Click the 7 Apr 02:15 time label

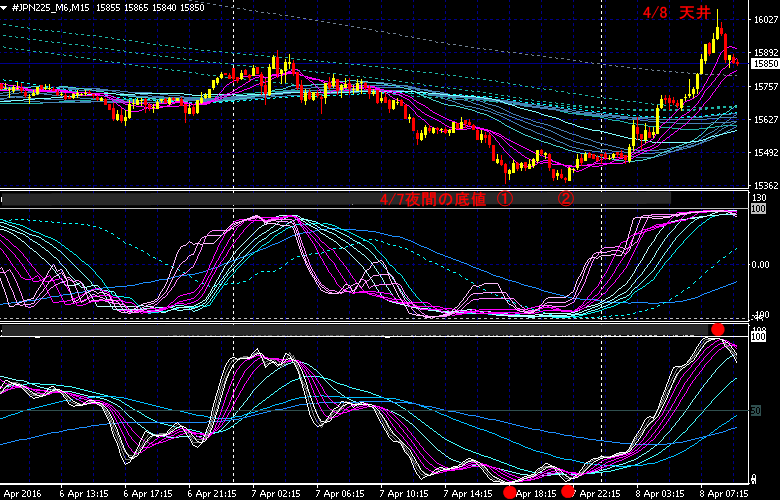point(276,494)
